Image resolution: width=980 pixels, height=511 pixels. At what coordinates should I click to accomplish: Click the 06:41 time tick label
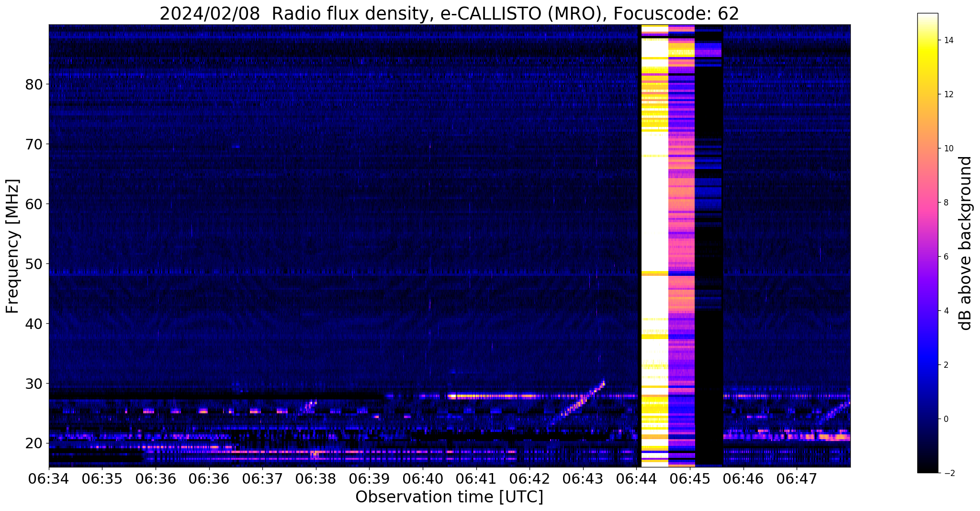[x=476, y=478]
